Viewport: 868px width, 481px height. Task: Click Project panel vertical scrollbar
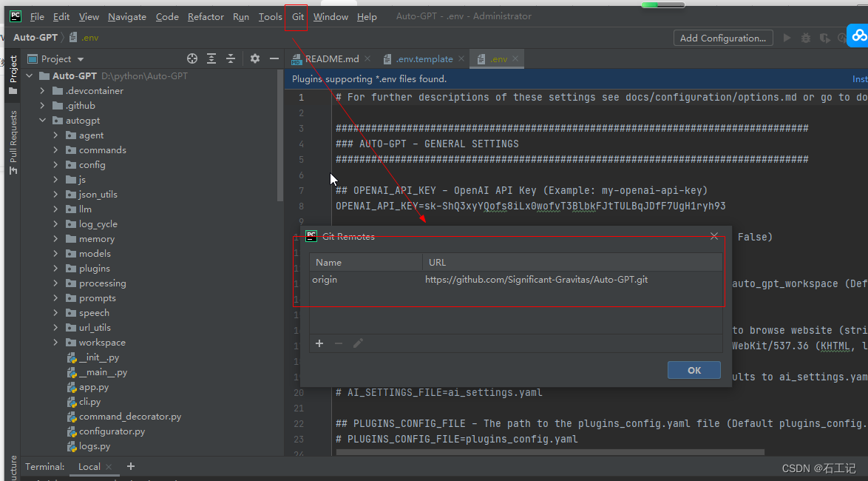279,135
